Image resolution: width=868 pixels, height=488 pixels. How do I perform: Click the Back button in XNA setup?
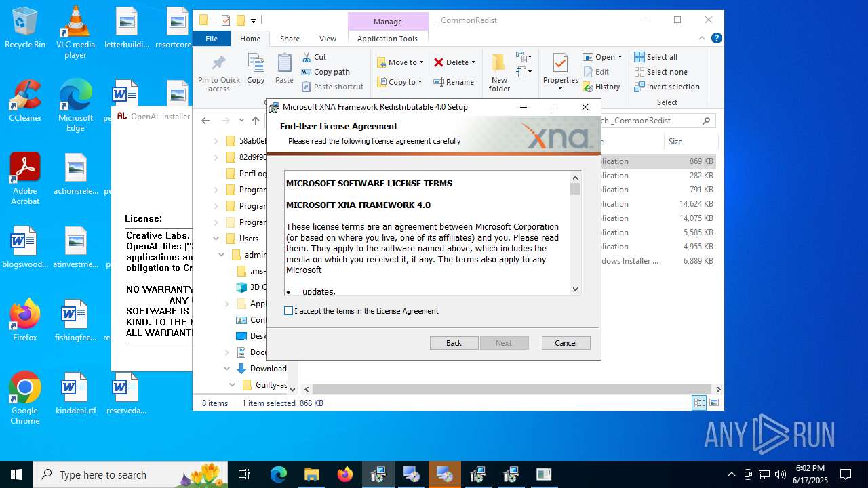coord(454,343)
